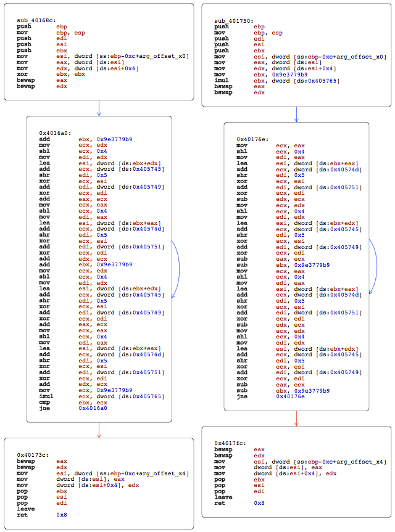Viewport: 395px width, 532px height.
Task: Select 'imul ecx, dword [ds:0x405765]' line
Action: click(x=102, y=396)
